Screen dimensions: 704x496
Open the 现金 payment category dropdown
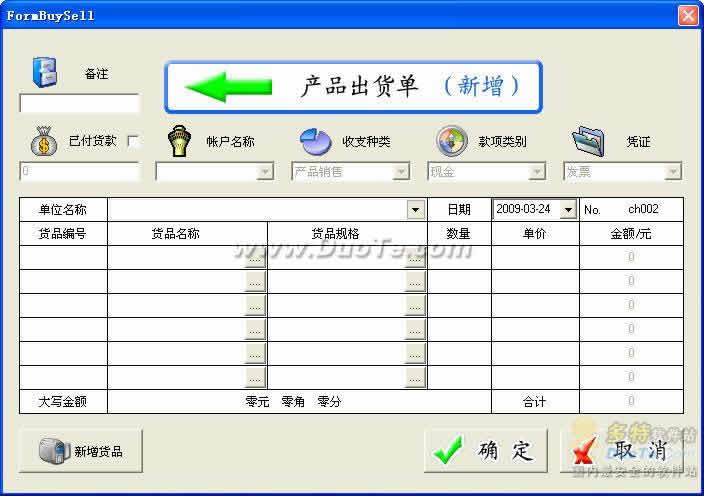pyautogui.click(x=537, y=172)
